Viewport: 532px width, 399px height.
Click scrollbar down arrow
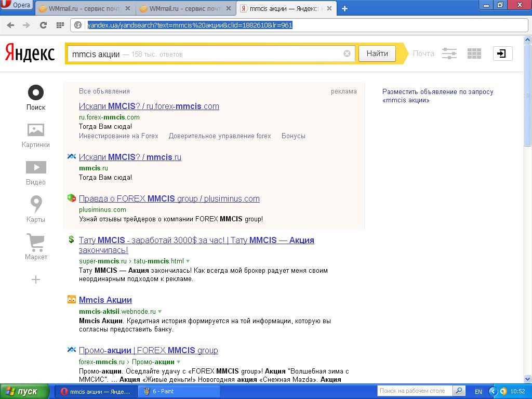coord(528,379)
